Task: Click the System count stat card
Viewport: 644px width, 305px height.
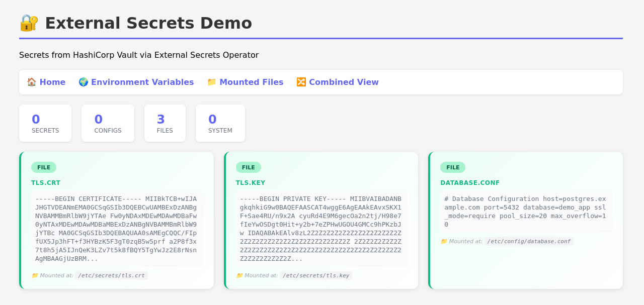Action: coord(220,123)
